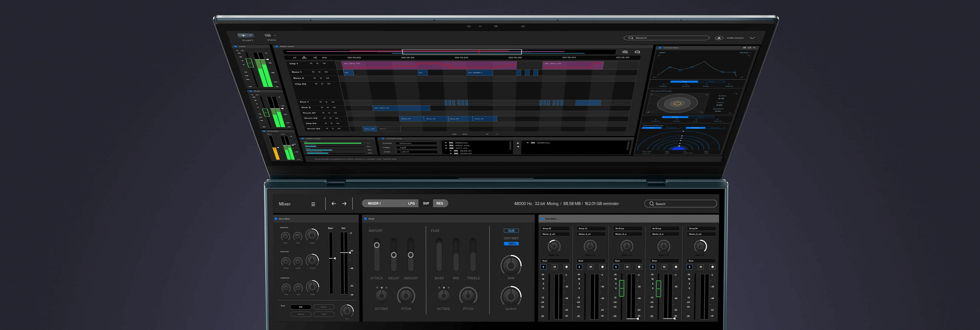The height and width of the screenshot is (330, 980).
Task: Click the shuffle icon in editor toolbar
Action: (315, 58)
